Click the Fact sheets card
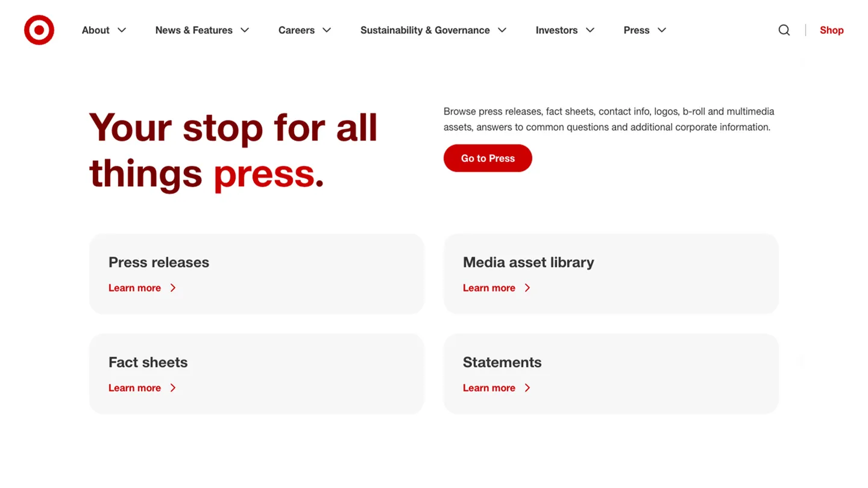The width and height of the screenshot is (868, 488). 256,374
